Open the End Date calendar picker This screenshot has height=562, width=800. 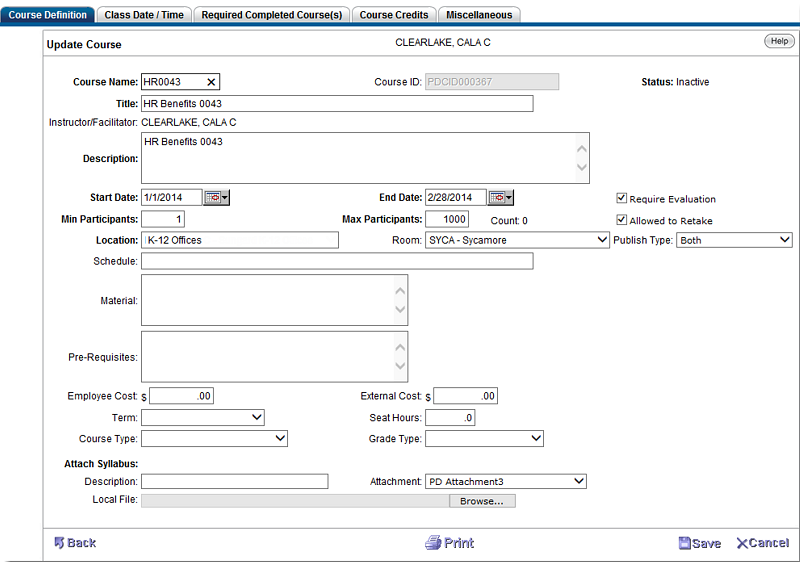click(x=501, y=198)
